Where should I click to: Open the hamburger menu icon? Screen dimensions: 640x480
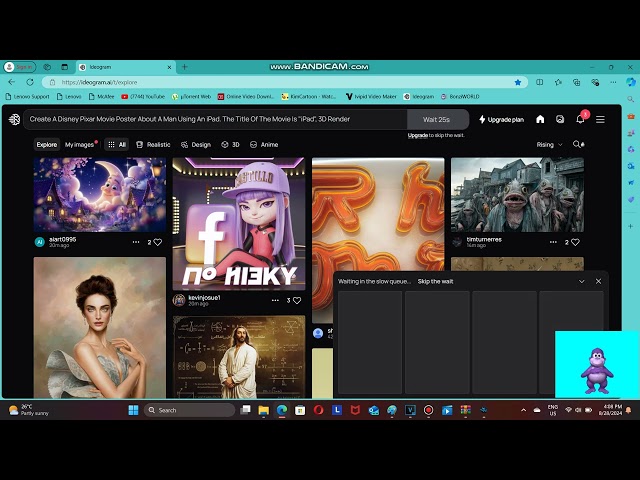[600, 119]
